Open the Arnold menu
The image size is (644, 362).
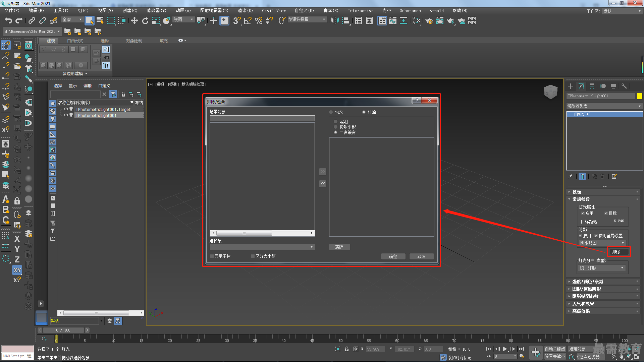pos(436,11)
